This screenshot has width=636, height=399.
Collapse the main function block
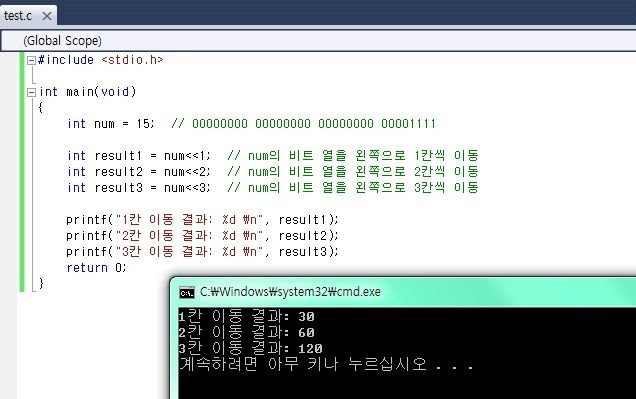click(31, 92)
